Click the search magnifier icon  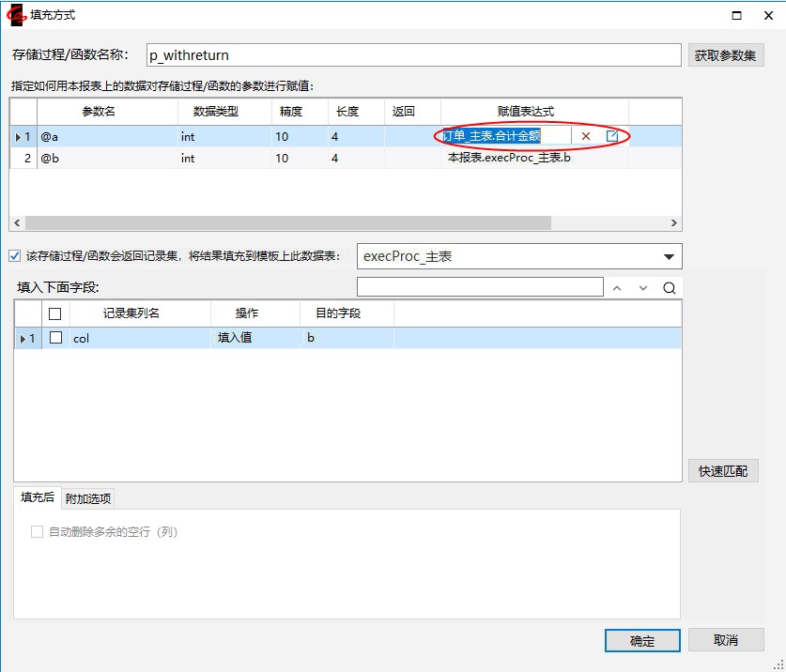pyautogui.click(x=670, y=288)
